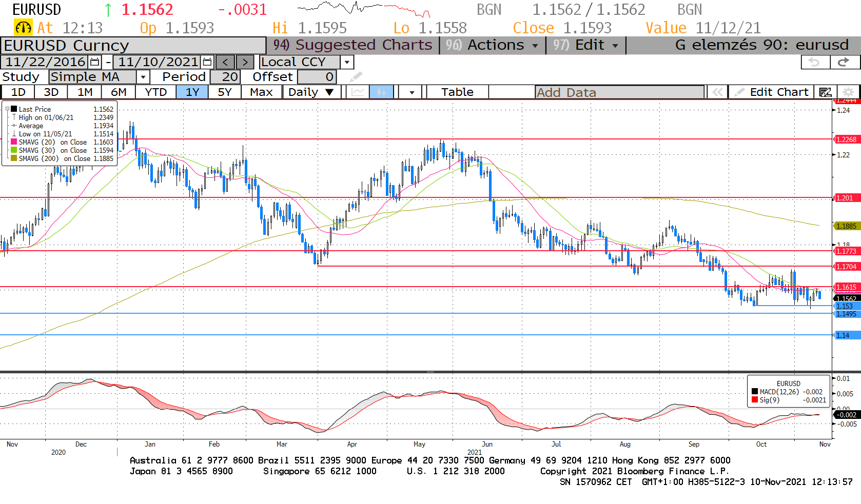Click the redo arrow button
Screen dimensions: 861x504
[x=845, y=62]
